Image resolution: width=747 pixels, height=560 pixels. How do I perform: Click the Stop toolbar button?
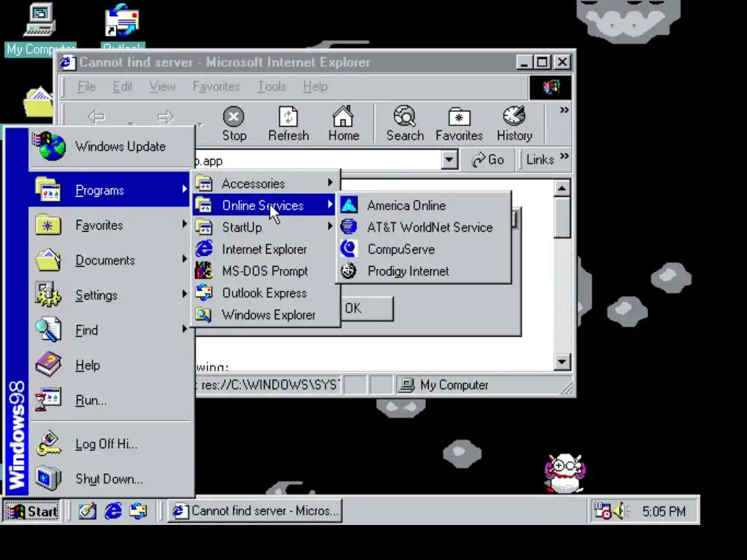[234, 124]
